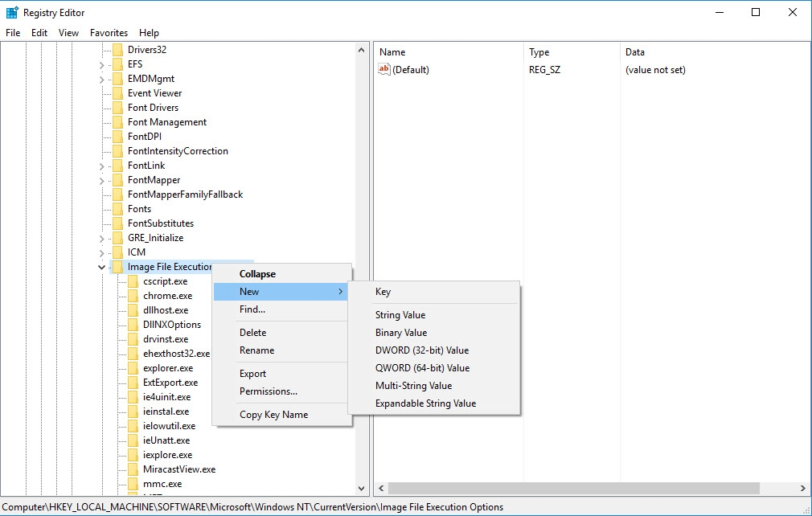Click the folder icon next to iexplore.exe
Screen dimensions: 812x516
(133, 455)
